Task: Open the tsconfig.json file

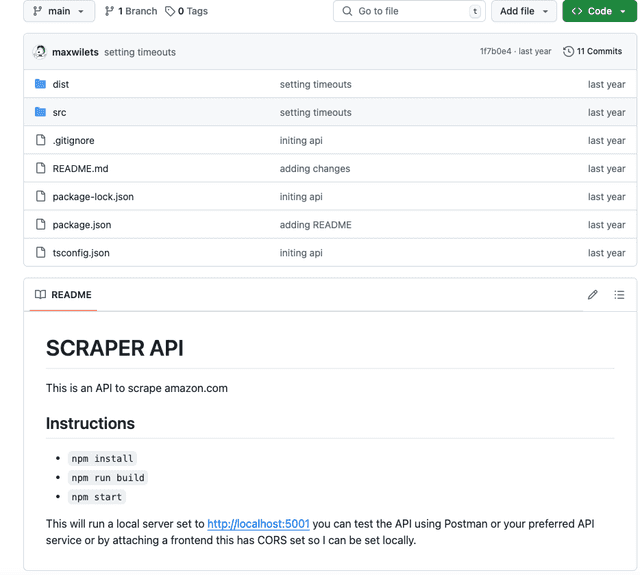Action: [x=81, y=253]
